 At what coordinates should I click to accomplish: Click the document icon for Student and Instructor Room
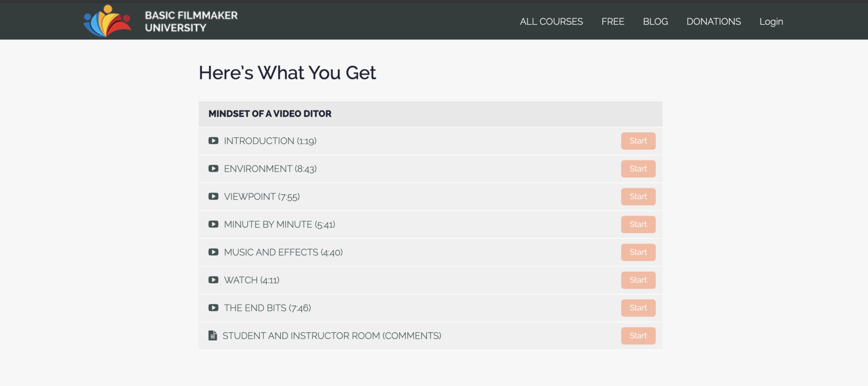213,335
